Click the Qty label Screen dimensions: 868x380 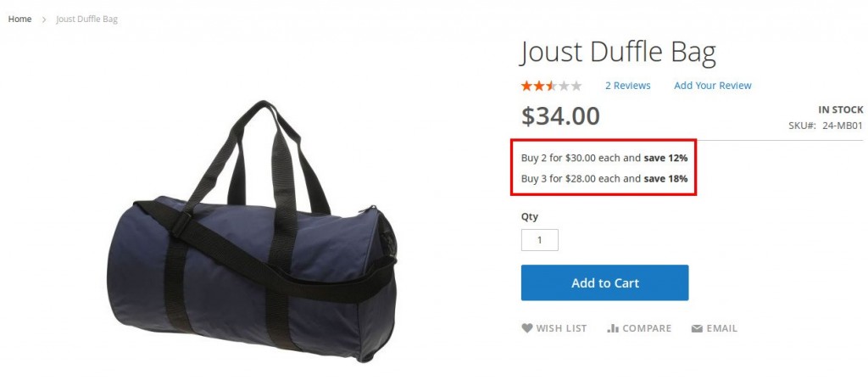pos(529,216)
